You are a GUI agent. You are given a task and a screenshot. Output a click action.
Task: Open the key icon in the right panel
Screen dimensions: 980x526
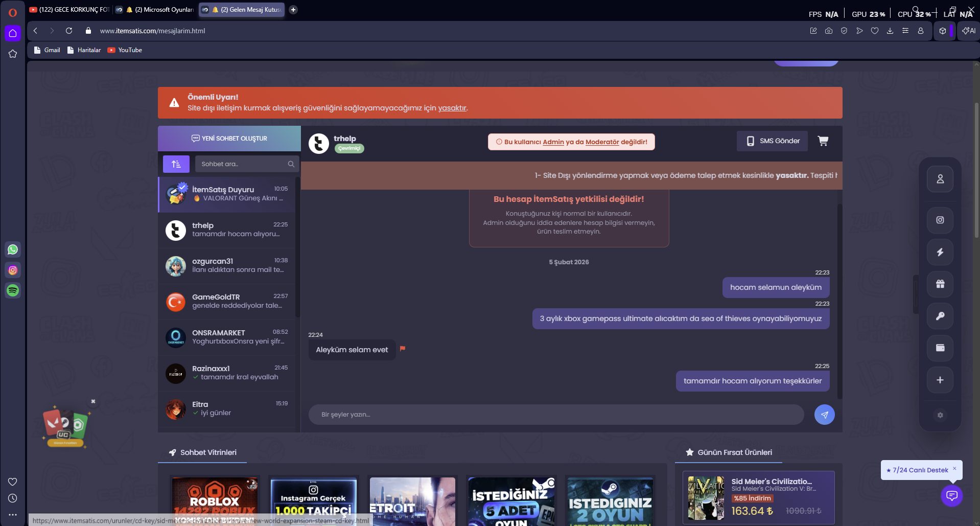click(940, 316)
